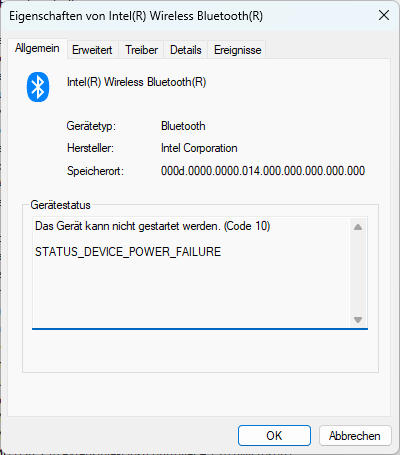Click the Abbrechen button

[355, 435]
